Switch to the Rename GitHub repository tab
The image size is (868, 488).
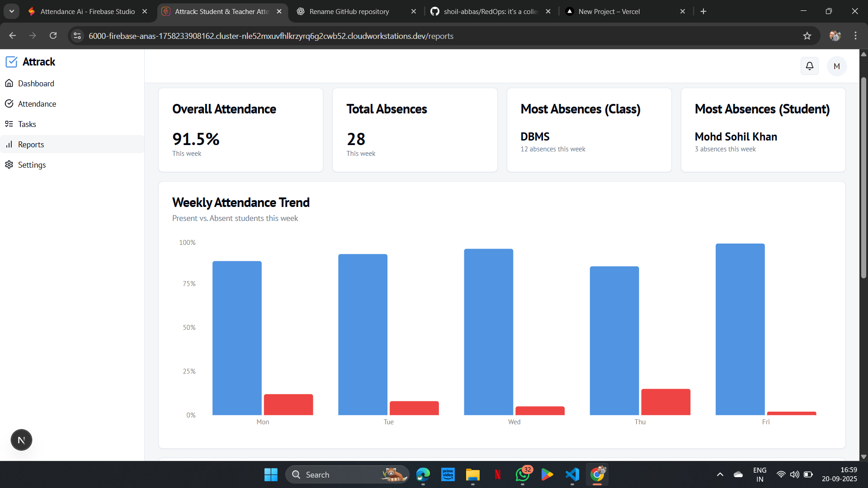[x=349, y=11]
